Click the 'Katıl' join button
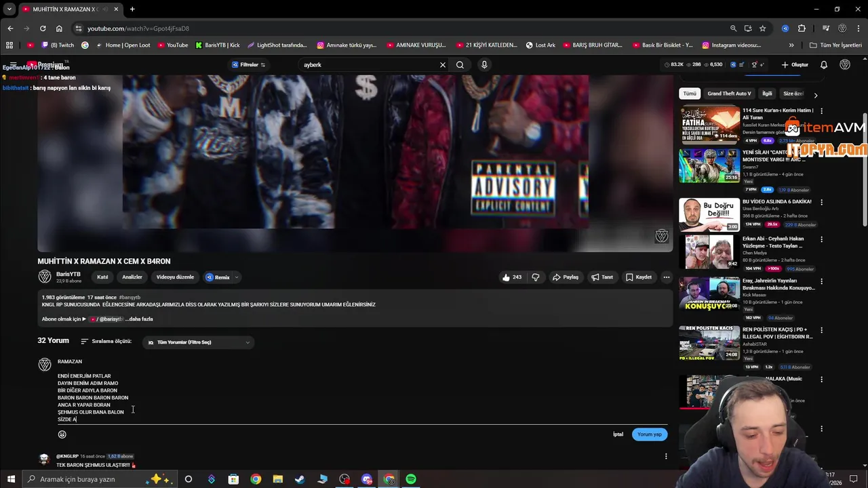The height and width of the screenshot is (488, 868). (x=102, y=277)
